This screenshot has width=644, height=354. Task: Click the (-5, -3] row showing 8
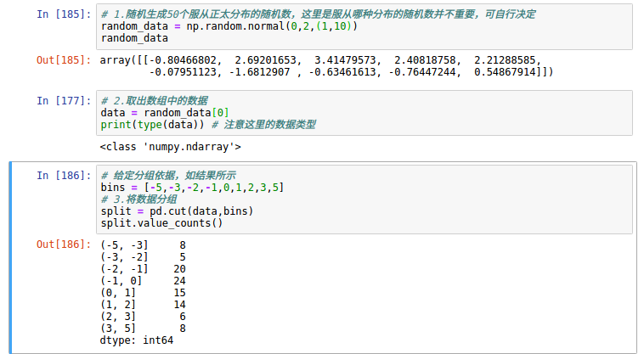(x=143, y=244)
